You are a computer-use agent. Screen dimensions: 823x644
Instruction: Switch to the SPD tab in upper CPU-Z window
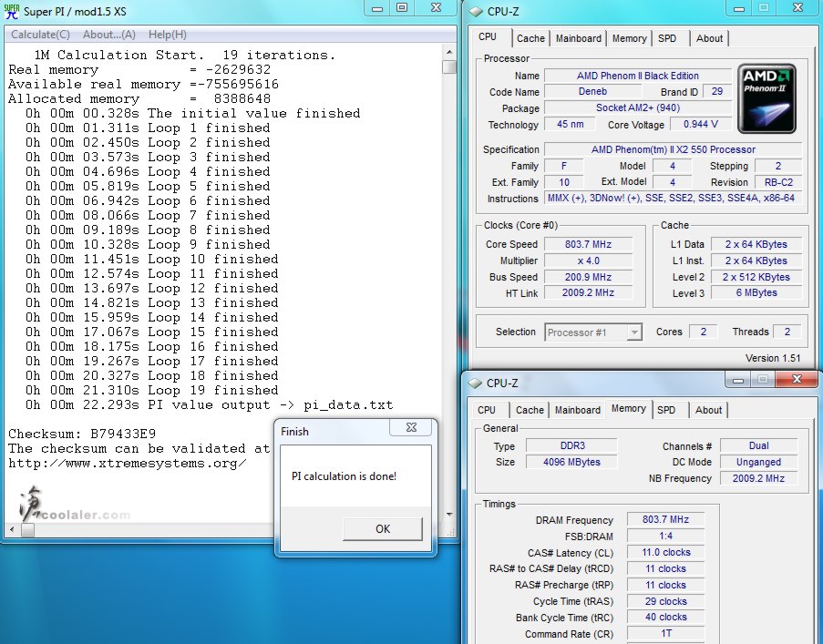(x=667, y=38)
